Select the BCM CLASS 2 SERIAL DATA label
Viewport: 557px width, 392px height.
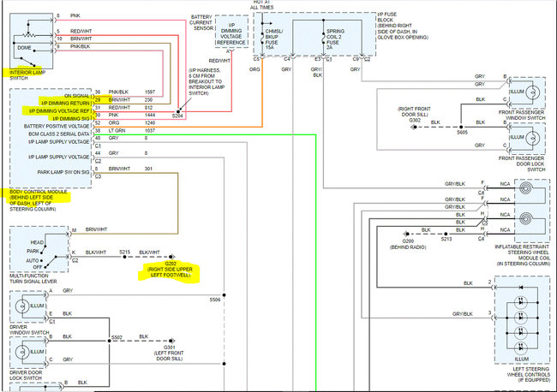59,134
